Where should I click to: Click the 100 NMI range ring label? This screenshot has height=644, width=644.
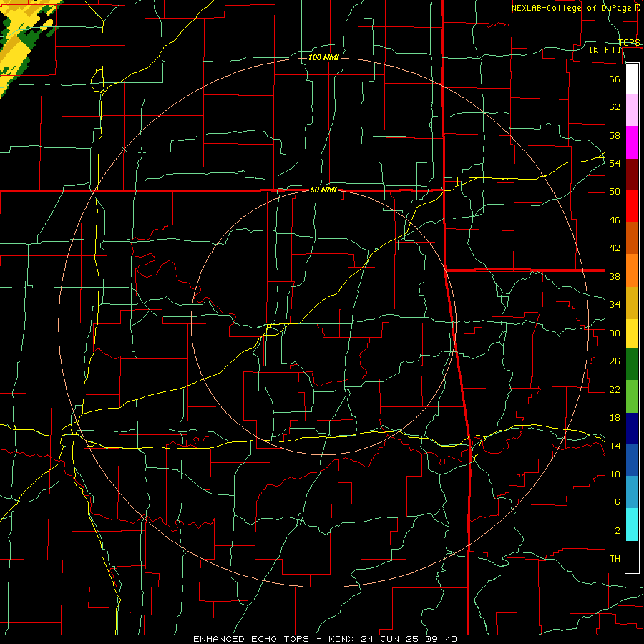[x=323, y=57]
